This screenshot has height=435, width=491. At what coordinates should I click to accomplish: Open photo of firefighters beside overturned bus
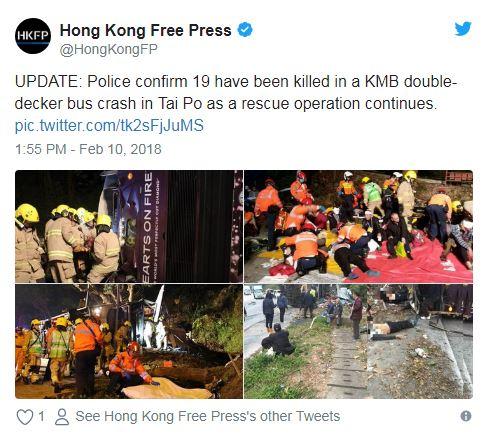(x=129, y=226)
